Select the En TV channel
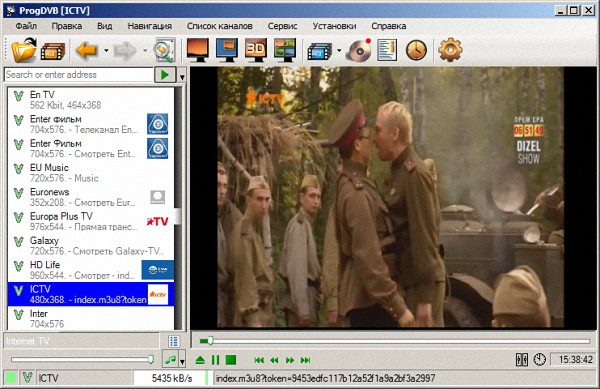The image size is (600, 389). click(91, 99)
